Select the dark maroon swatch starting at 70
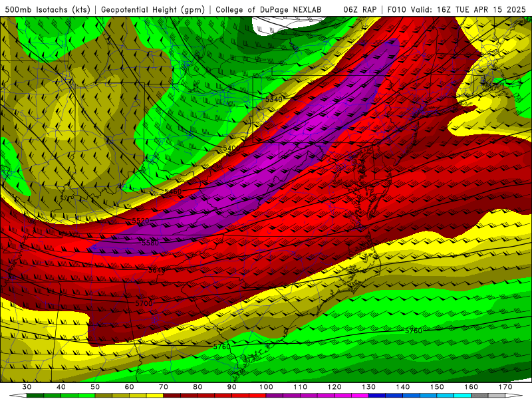Viewport: 532px width, 399px height. [172, 396]
